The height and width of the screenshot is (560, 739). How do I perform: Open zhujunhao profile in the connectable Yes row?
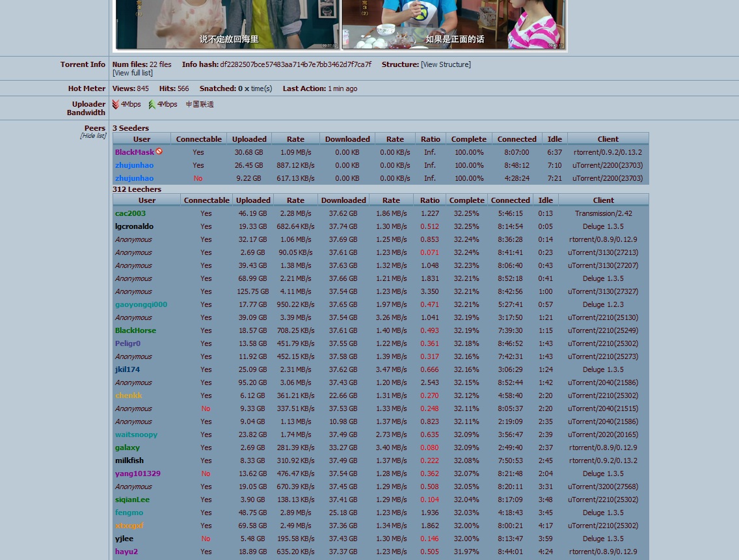pyautogui.click(x=134, y=165)
